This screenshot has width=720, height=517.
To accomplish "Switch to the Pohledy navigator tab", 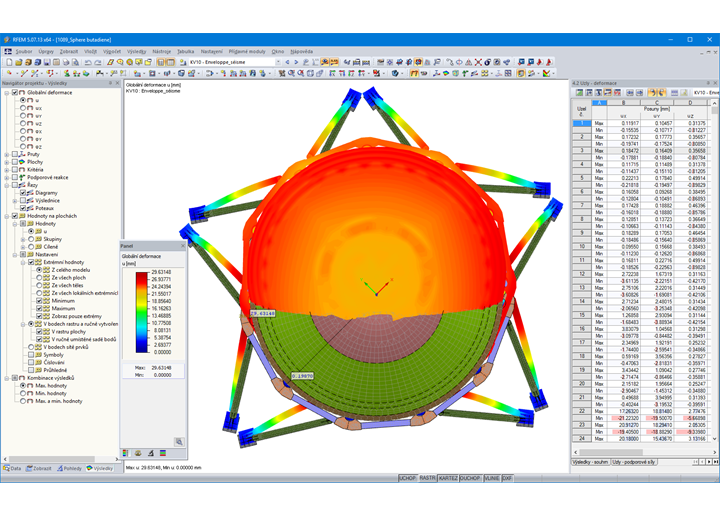I will tap(69, 468).
